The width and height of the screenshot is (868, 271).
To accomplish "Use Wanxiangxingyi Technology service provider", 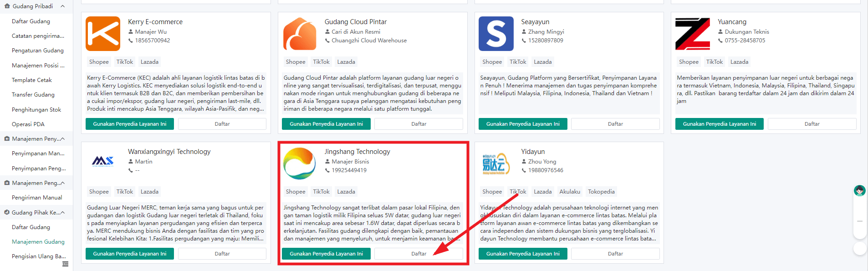I will click(130, 254).
